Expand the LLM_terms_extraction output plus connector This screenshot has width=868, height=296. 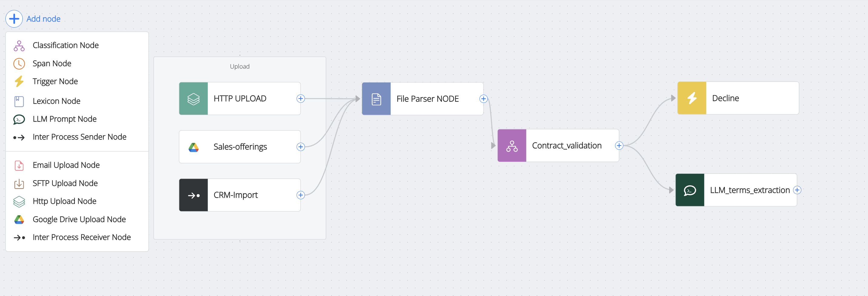[797, 190]
